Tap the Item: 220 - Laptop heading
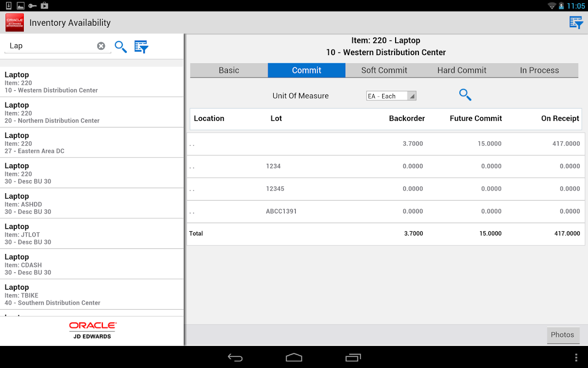Screen dimensions: 588x368 386,40
